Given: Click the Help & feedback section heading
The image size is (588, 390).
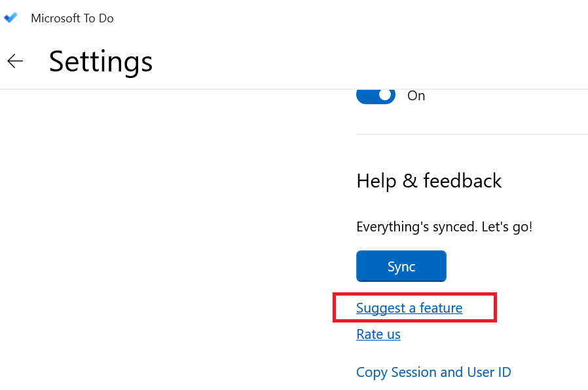Looking at the screenshot, I should [429, 181].
